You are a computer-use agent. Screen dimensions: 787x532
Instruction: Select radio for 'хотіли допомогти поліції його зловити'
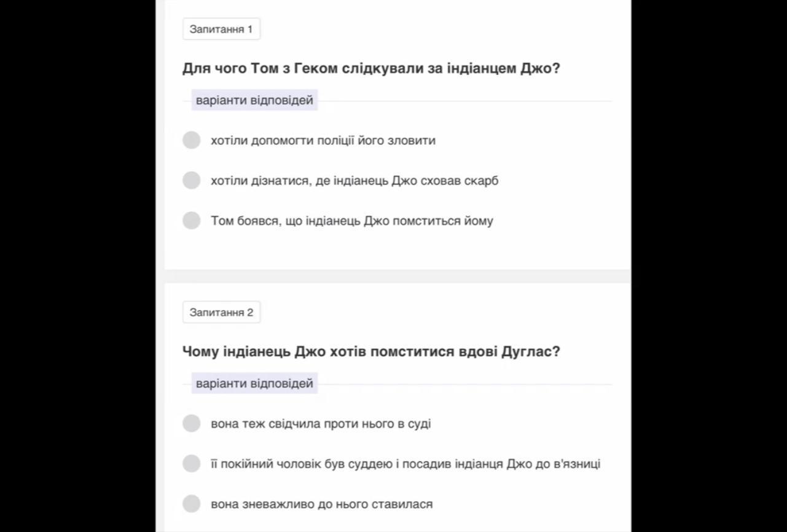(192, 140)
